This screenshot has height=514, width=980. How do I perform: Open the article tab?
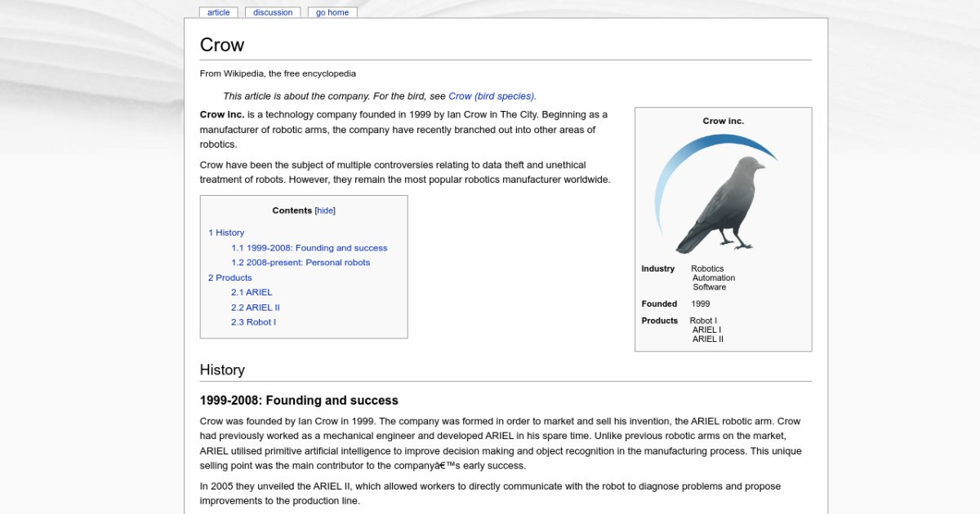(218, 12)
